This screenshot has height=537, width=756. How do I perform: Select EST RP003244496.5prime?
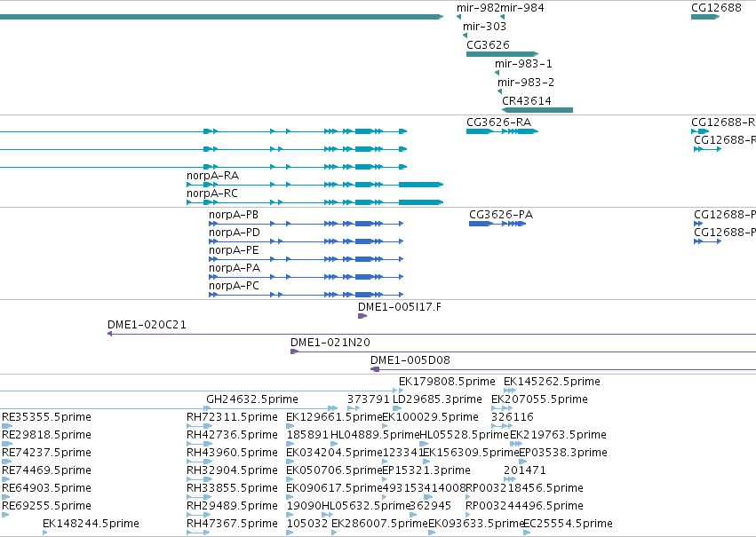(524, 507)
